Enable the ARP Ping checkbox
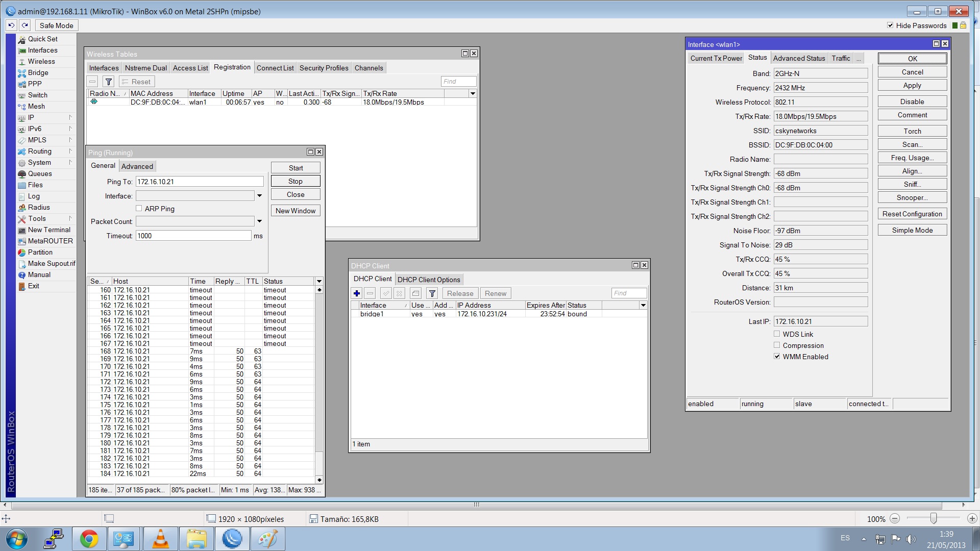 click(139, 208)
